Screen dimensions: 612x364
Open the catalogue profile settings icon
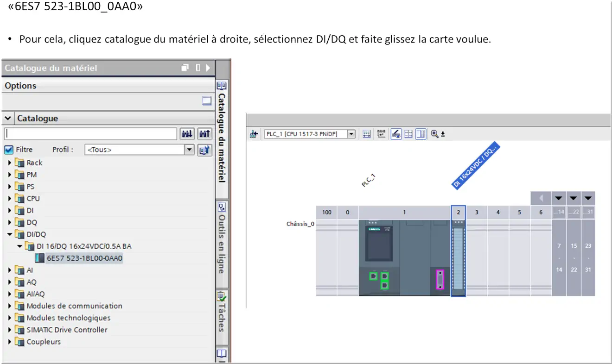tap(205, 150)
